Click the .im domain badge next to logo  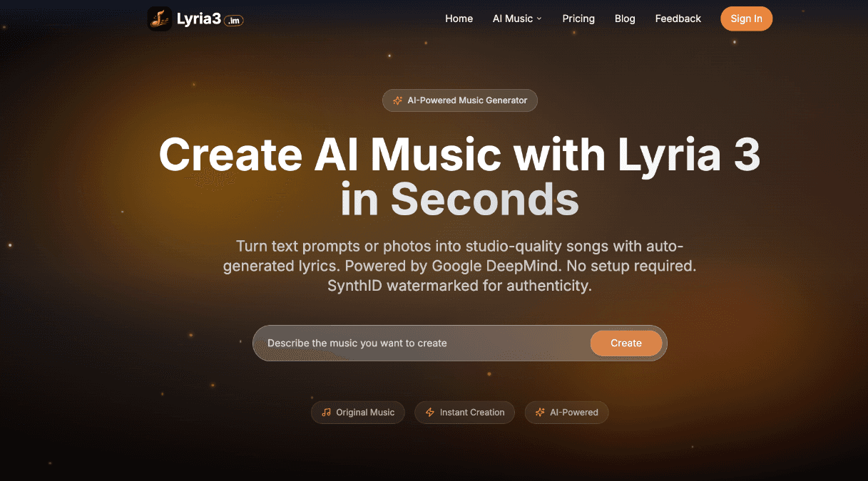coord(234,21)
